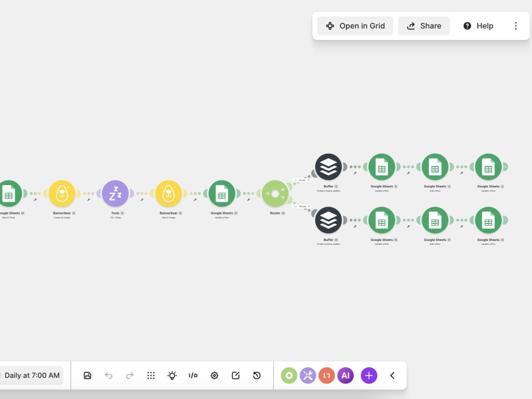Viewport: 532px width, 399px height.
Task: Open last Google Sheets module in lower branch
Action: pos(488,220)
